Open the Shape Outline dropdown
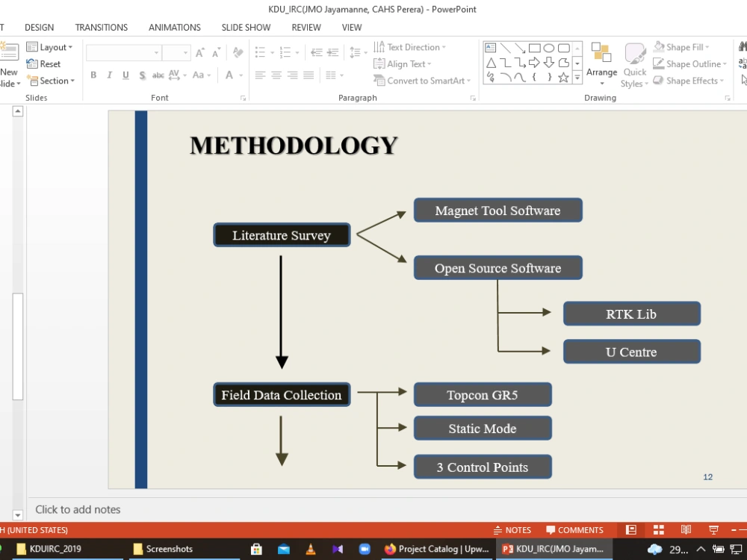The height and width of the screenshot is (560, 747). pos(689,63)
